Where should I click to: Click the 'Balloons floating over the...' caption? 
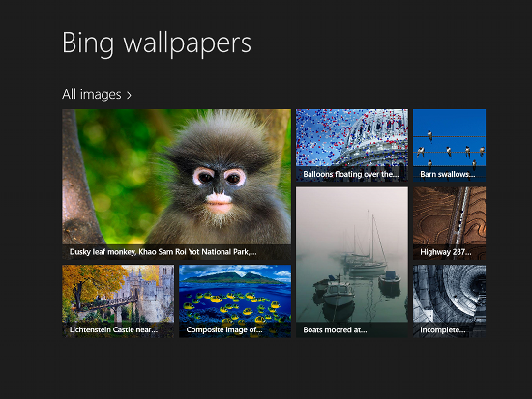point(351,174)
